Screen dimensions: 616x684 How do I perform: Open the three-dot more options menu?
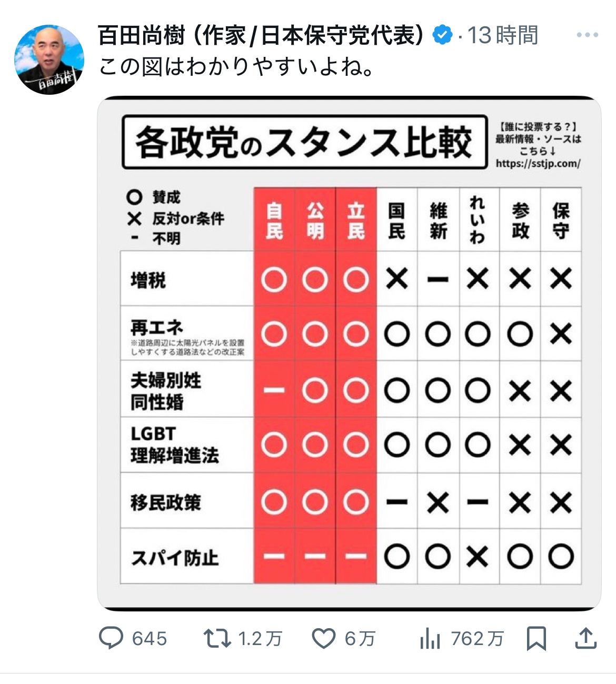click(587, 35)
